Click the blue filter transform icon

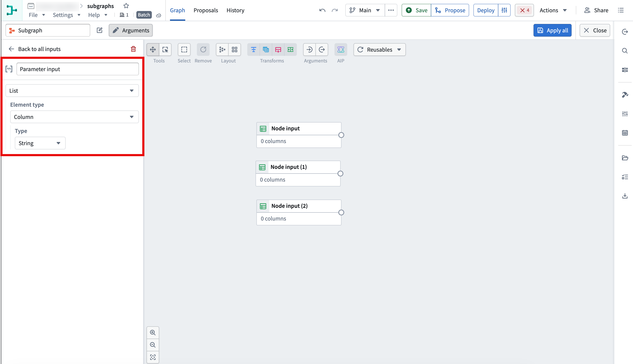click(x=253, y=50)
